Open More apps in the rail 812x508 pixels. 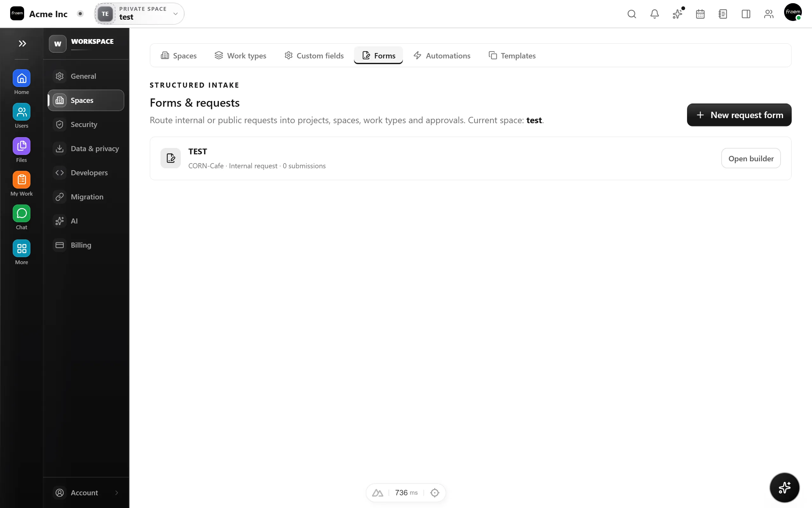point(22,252)
